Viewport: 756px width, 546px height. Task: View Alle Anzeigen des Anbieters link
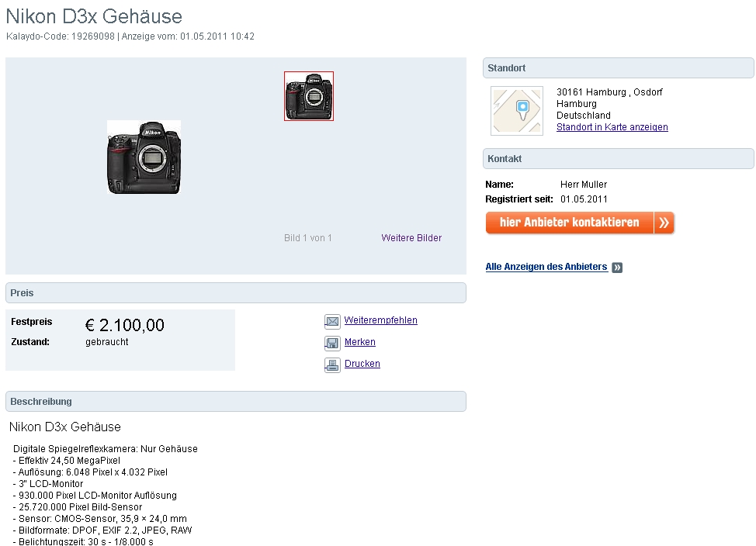pyautogui.click(x=546, y=267)
